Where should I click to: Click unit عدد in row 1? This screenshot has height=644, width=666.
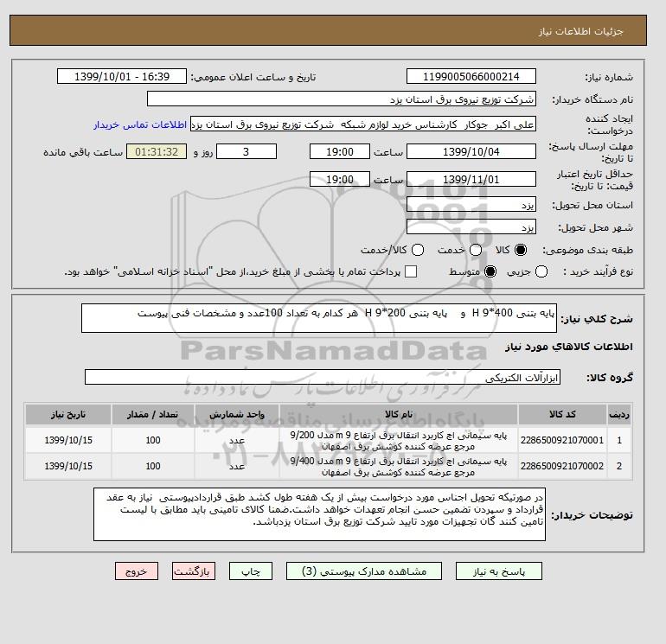237,441
